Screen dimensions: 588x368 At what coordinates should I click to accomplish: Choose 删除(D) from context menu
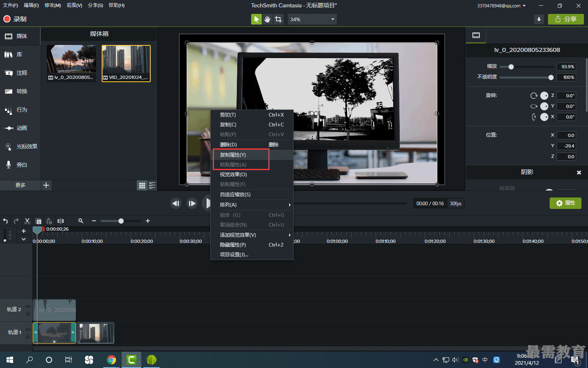coord(252,145)
